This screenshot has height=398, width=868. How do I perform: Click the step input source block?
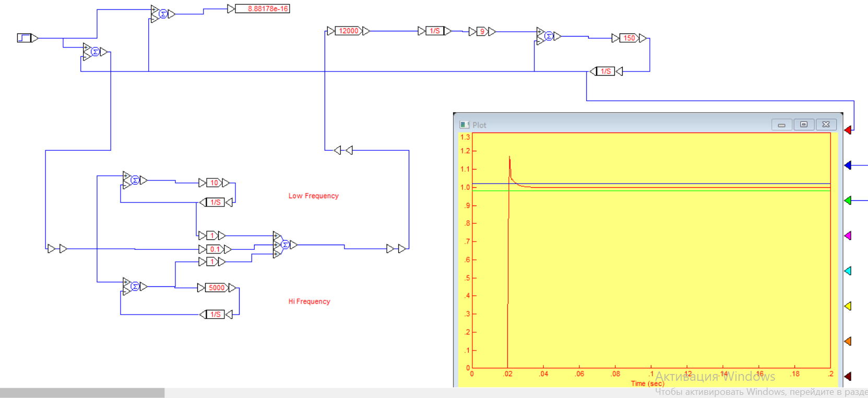click(27, 38)
